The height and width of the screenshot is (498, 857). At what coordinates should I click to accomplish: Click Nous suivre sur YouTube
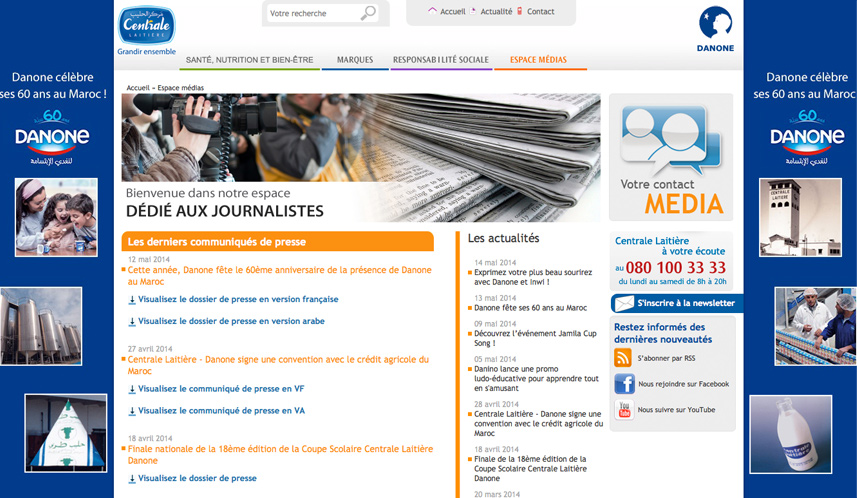(676, 409)
